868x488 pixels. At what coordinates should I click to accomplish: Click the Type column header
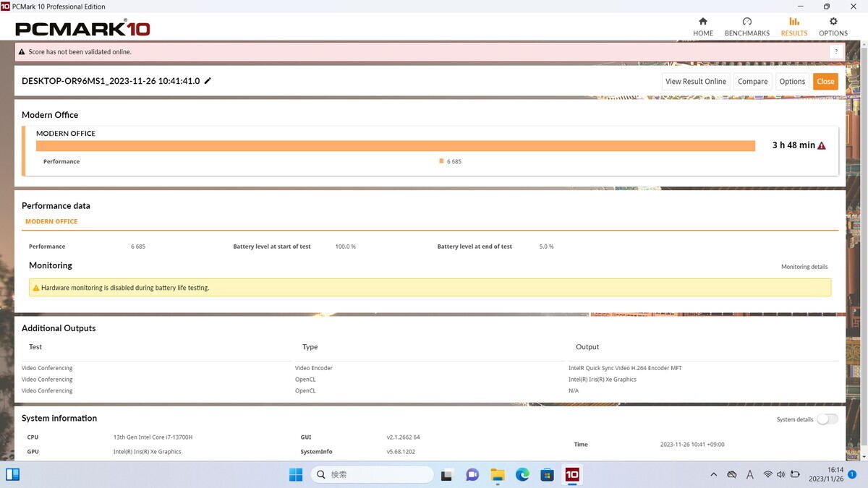[310, 347]
